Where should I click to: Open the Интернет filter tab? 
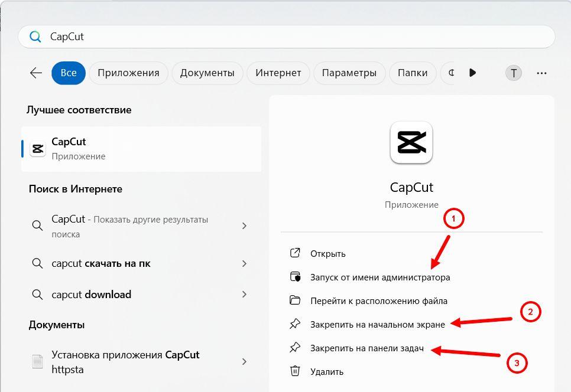click(x=278, y=73)
